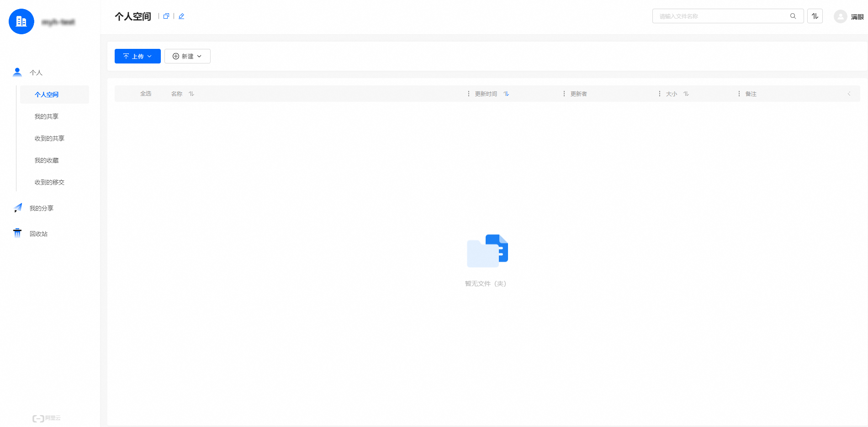
Task: Open 我的共享 in the sidebar
Action: [x=47, y=116]
